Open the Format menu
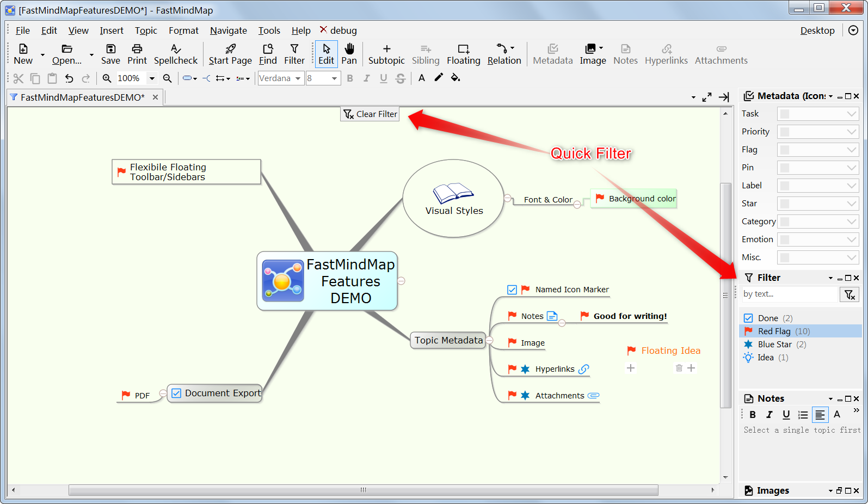The image size is (868, 504). click(x=183, y=30)
